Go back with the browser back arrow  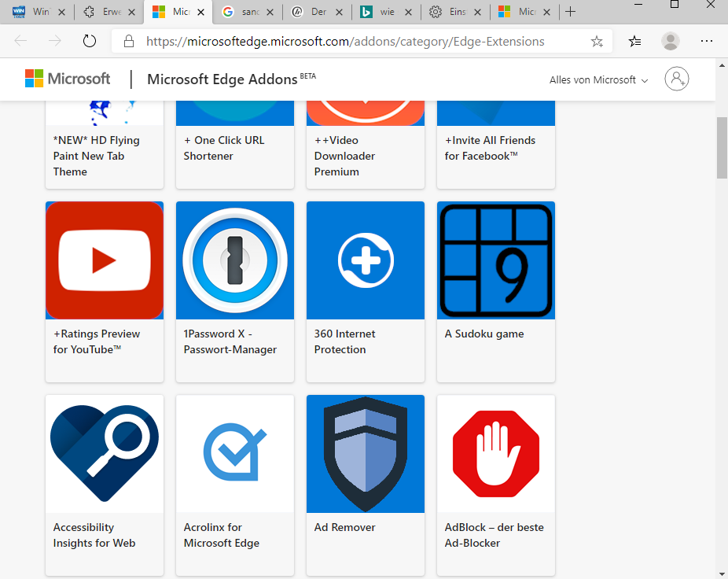pos(21,42)
